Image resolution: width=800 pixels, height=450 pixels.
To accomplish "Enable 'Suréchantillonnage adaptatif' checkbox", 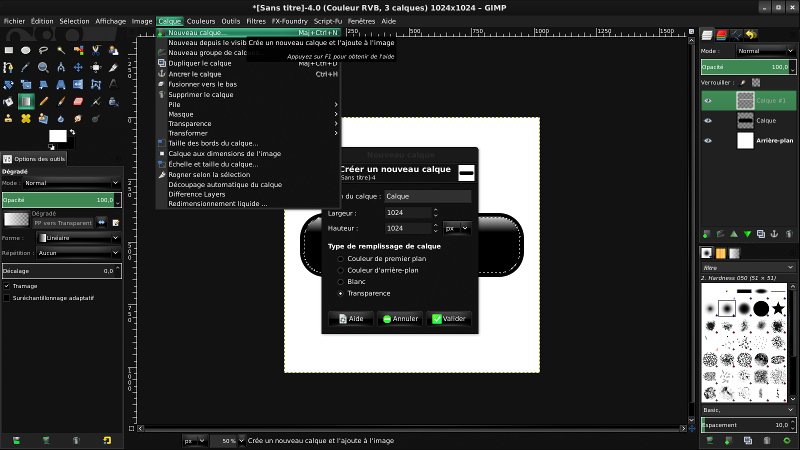I will [7, 298].
